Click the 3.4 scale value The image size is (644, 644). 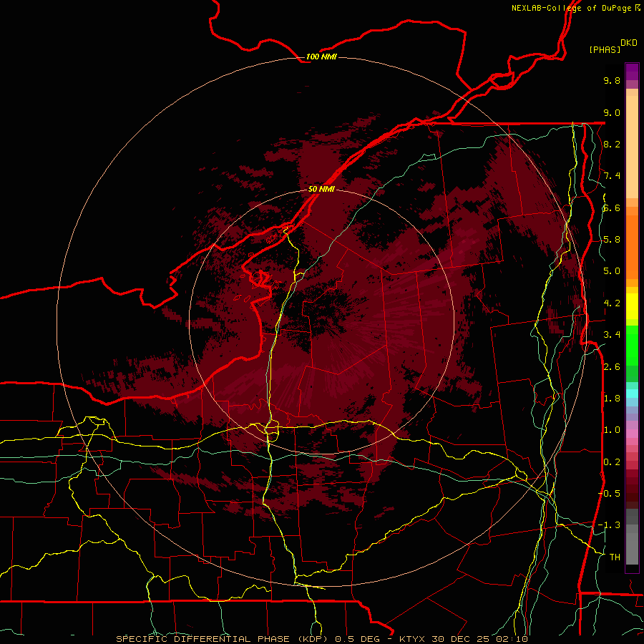[612, 335]
